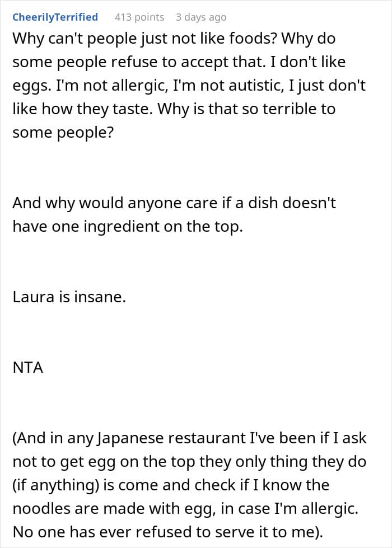The width and height of the screenshot is (392, 548).
Task: Click the line starting '(And in any Japanese restaurant'
Action: tap(189, 438)
